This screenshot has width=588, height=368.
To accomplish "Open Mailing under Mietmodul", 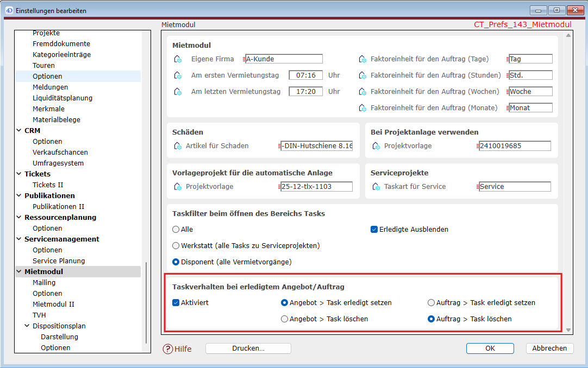I will point(44,283).
